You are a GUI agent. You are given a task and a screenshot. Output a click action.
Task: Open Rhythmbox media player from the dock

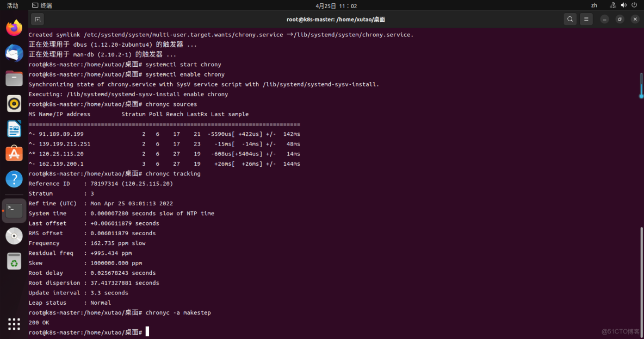point(13,103)
